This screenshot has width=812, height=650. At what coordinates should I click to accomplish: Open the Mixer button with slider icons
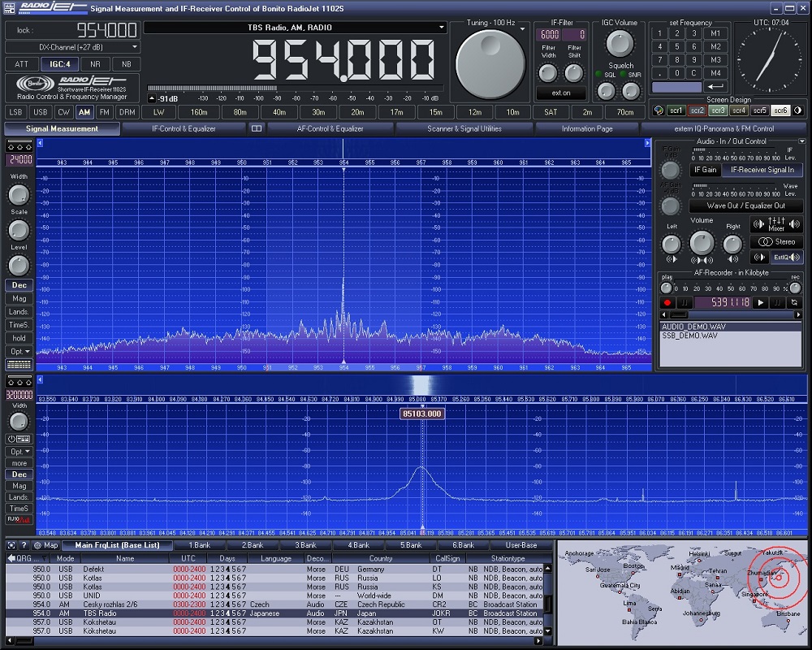(x=776, y=224)
